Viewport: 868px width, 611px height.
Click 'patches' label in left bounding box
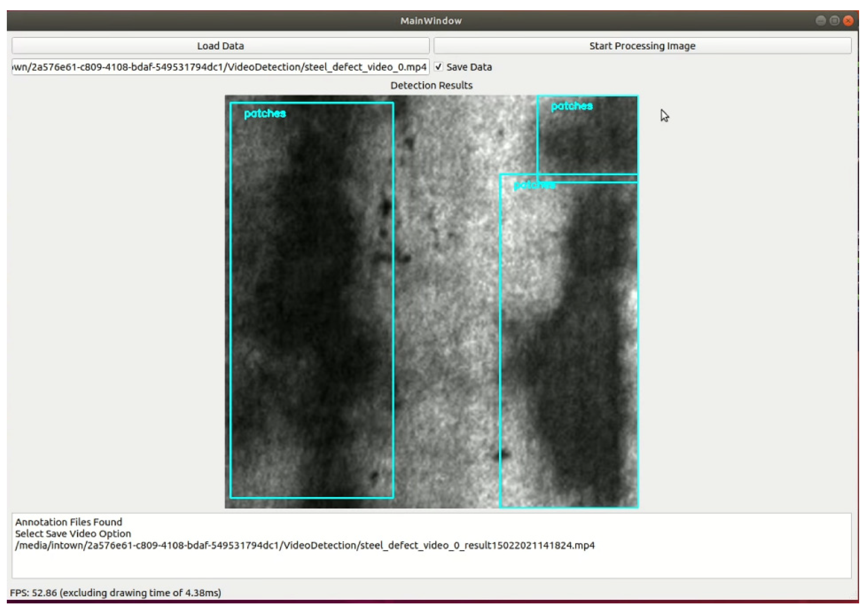265,113
